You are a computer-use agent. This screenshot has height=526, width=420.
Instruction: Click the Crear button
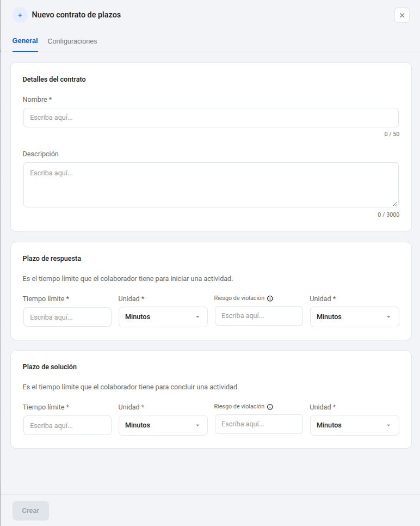pyautogui.click(x=31, y=511)
